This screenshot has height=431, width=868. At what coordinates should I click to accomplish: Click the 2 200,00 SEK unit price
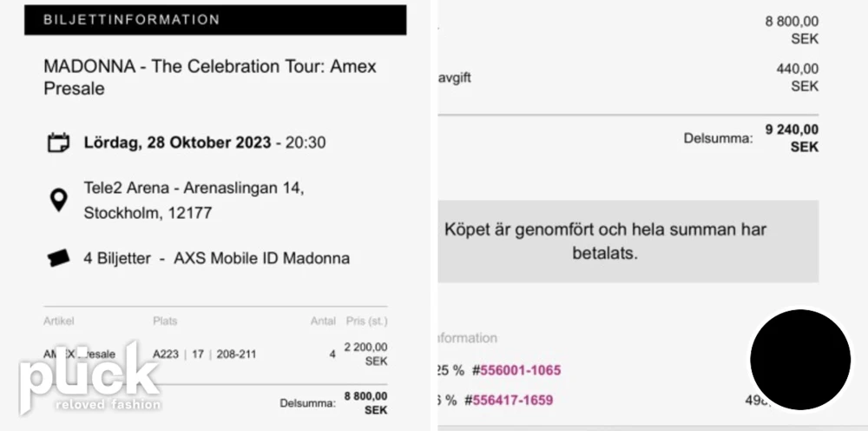point(366,354)
